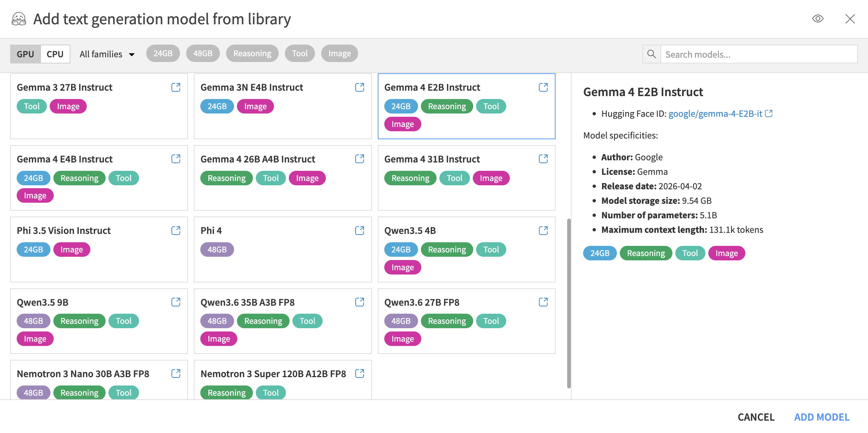This screenshot has width=868, height=433.
Task: Select the Nemotron 3 Nano 30B A3B FP8 card
Action: 99,380
